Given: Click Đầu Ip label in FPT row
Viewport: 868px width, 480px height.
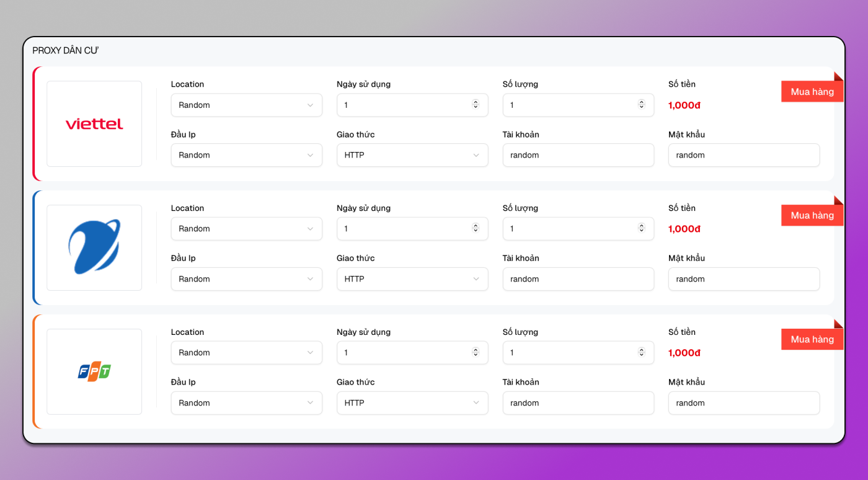Looking at the screenshot, I should point(184,382).
